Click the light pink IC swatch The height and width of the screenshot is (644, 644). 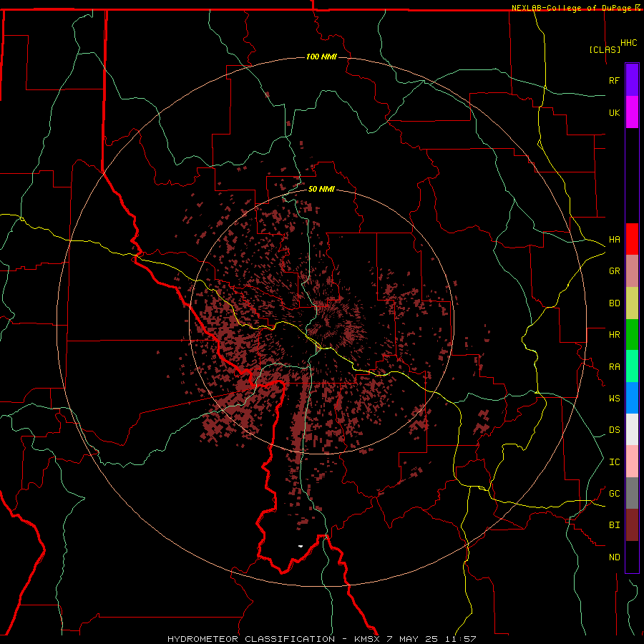632,462
